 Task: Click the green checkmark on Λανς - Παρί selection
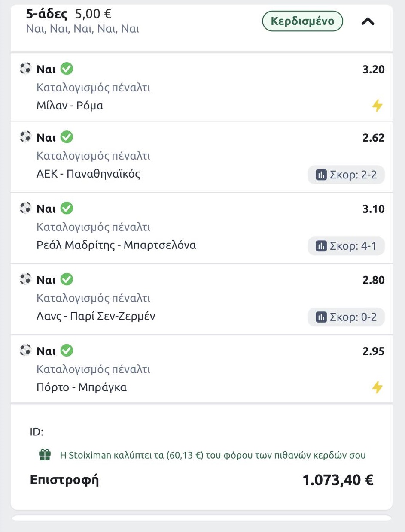(67, 280)
